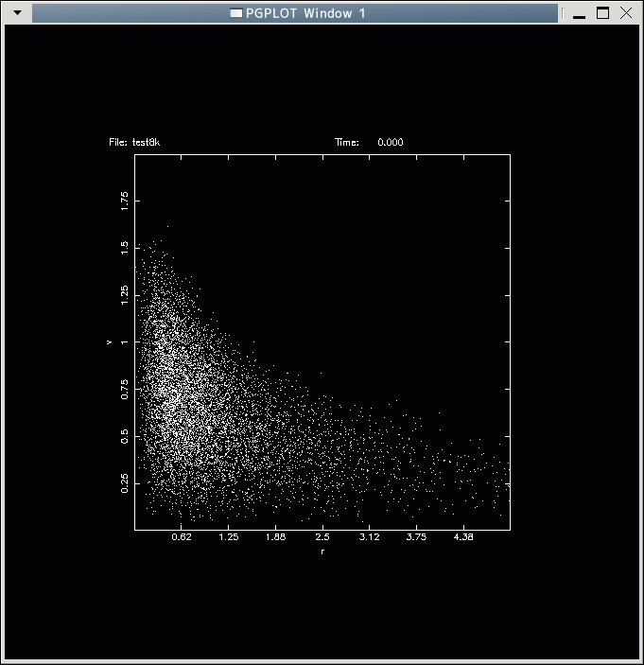Viewport: 644px width, 665px height.
Task: Click the x-axis tick label 2.5
Action: [x=322, y=537]
